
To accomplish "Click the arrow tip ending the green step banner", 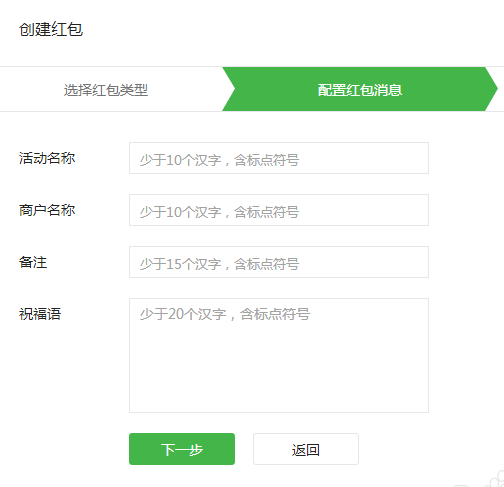I will [x=491, y=89].
